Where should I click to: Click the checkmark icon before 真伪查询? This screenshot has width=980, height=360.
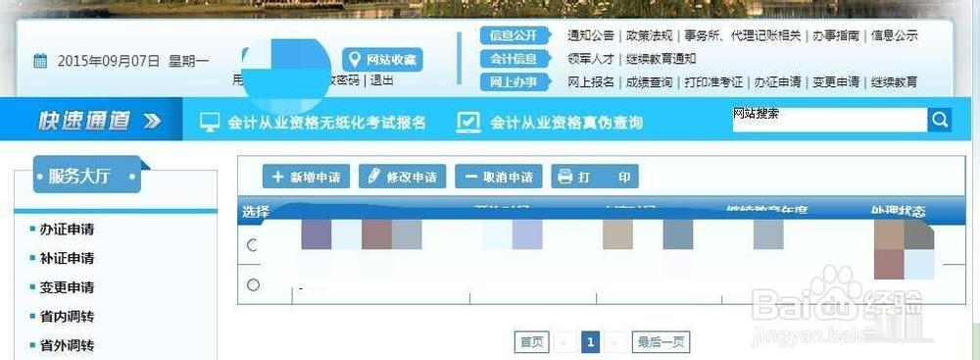pos(468,122)
